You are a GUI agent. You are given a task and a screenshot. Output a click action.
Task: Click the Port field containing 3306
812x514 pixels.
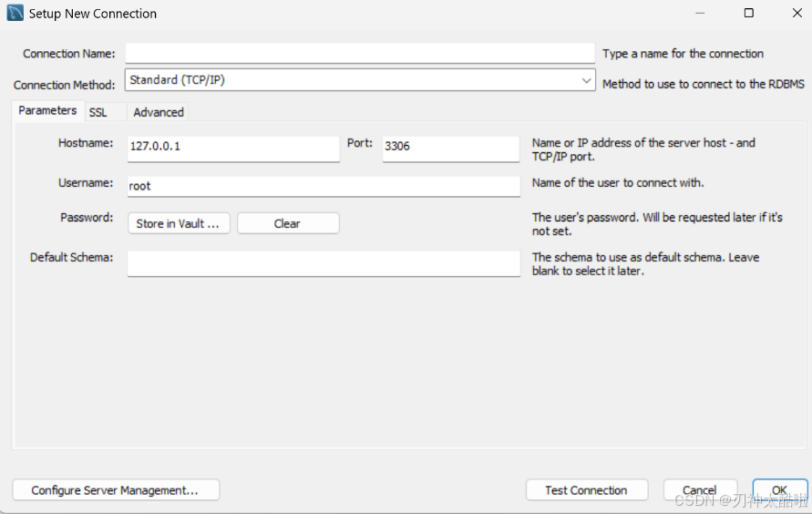pyautogui.click(x=450, y=149)
